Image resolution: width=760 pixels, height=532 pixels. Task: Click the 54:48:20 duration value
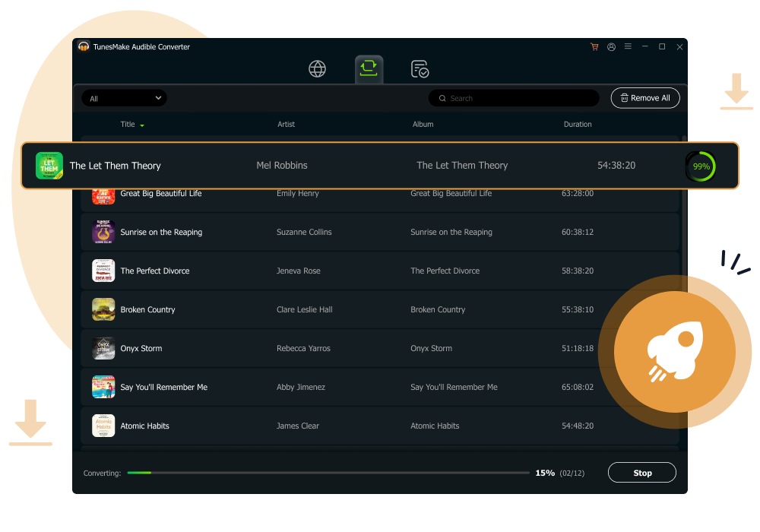pos(578,426)
